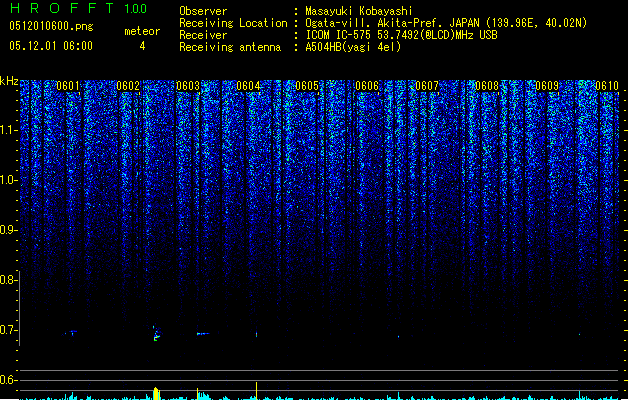Click the 0.9 kHz axis tick label

pyautogui.click(x=8, y=230)
